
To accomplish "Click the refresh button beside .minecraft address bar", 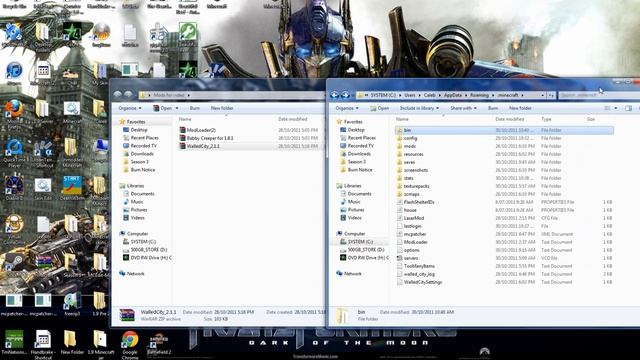I will point(551,95).
